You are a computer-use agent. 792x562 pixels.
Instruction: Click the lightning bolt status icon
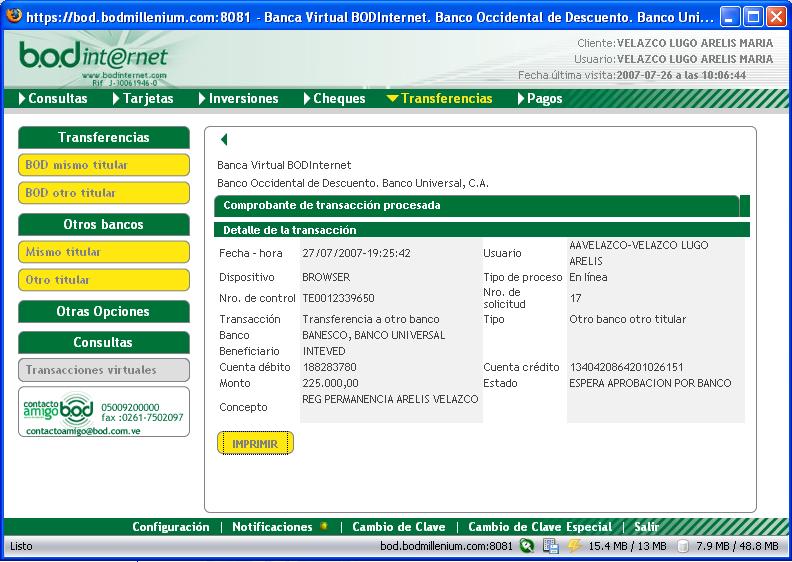point(574,545)
